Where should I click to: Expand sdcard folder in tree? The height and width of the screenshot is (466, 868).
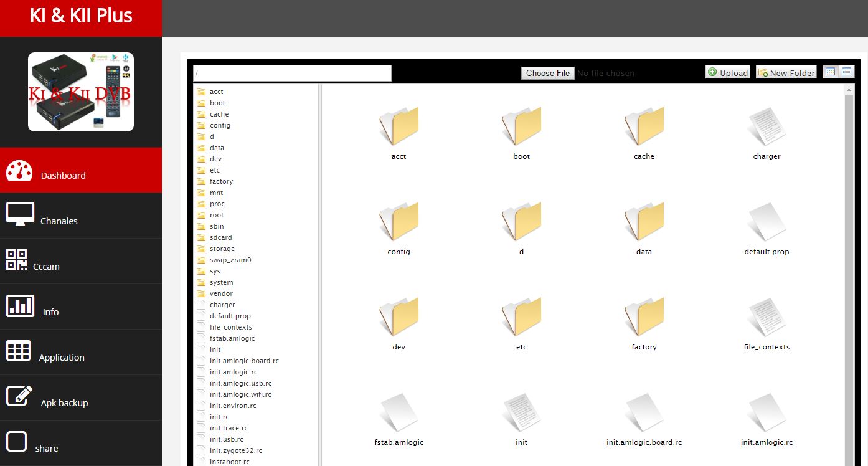pyautogui.click(x=220, y=237)
